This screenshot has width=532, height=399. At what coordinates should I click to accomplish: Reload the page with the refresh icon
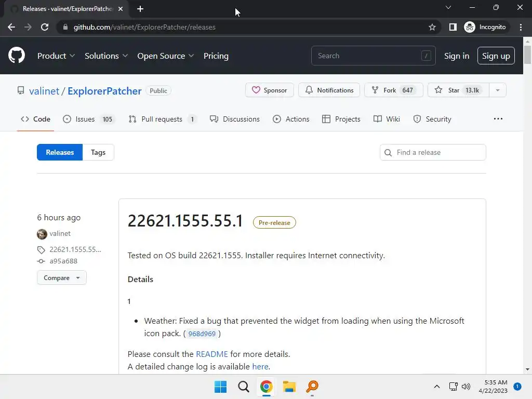[x=45, y=27]
